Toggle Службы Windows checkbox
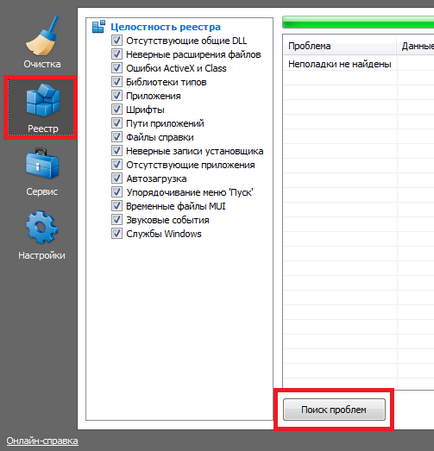 [x=117, y=233]
